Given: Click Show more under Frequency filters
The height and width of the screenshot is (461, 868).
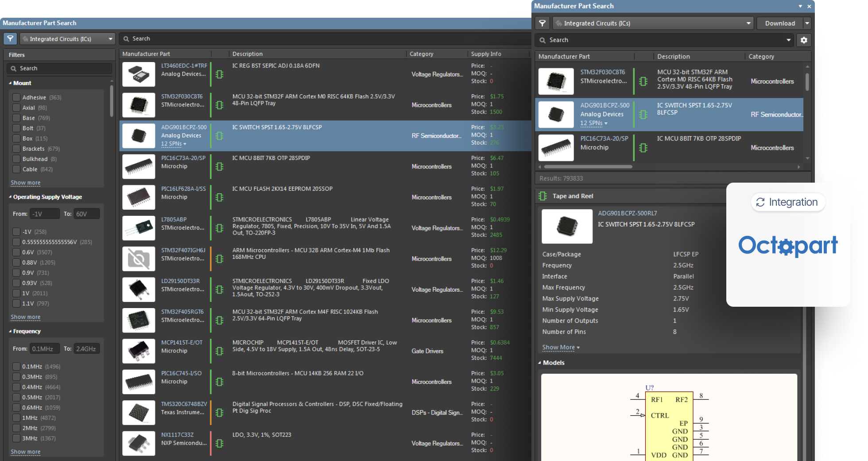Looking at the screenshot, I should pyautogui.click(x=25, y=452).
